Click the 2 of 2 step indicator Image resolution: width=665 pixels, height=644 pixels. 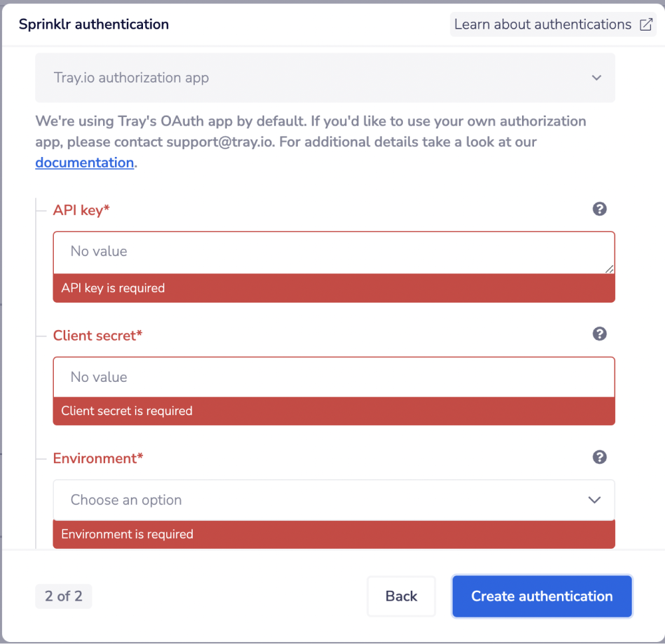(63, 596)
